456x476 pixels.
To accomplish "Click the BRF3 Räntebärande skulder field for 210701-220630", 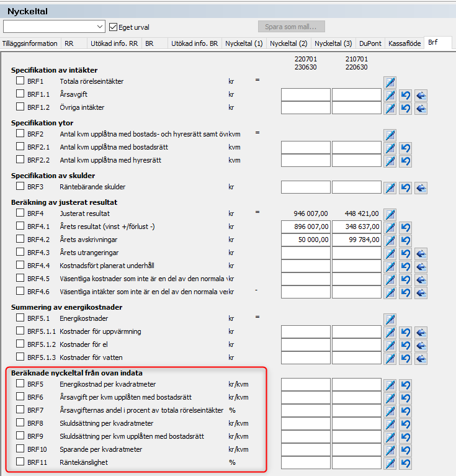I will [x=357, y=187].
